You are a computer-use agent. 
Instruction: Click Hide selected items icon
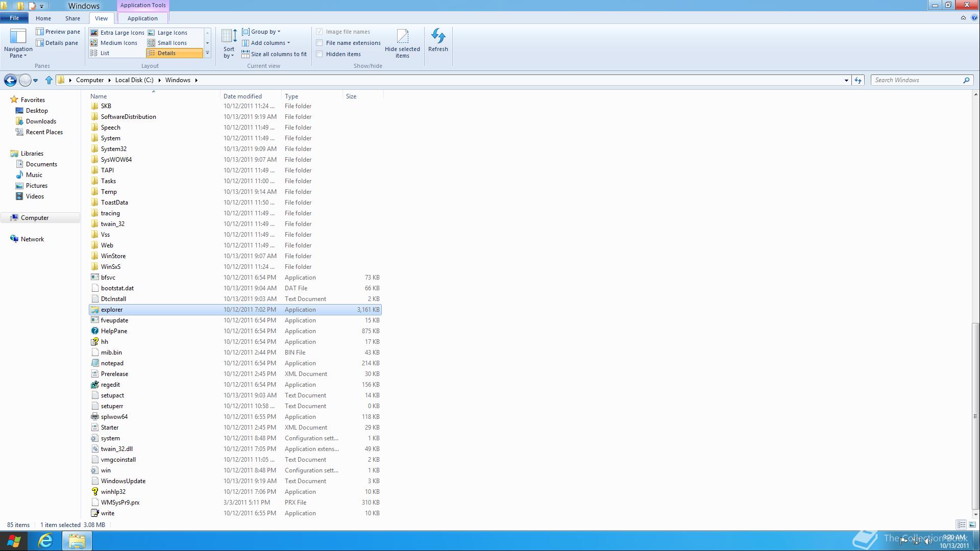402,37
